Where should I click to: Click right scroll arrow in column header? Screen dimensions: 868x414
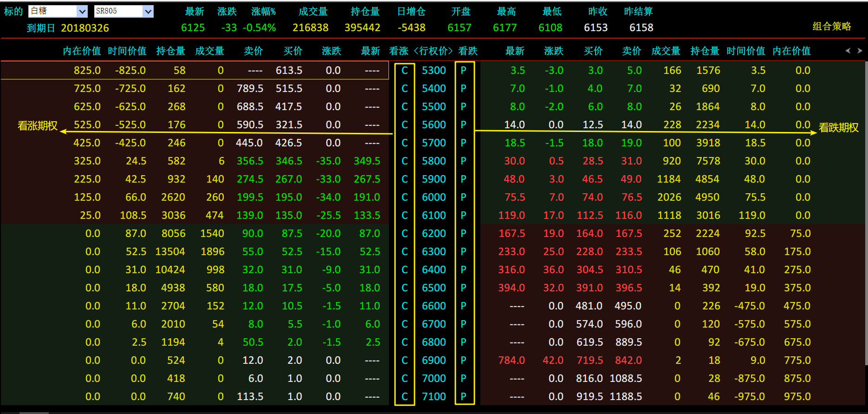pos(860,51)
